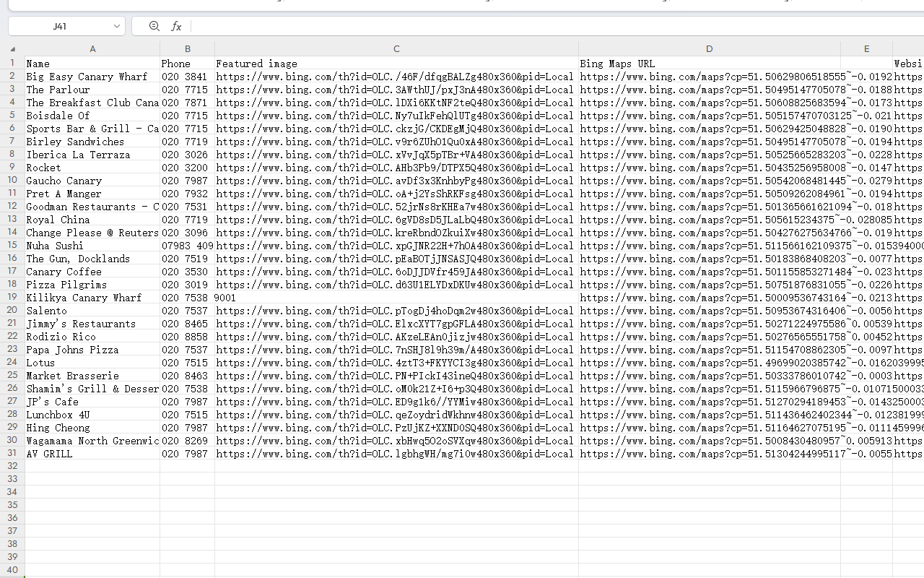
Task: Click the "Name" header cell
Action: [x=92, y=64]
